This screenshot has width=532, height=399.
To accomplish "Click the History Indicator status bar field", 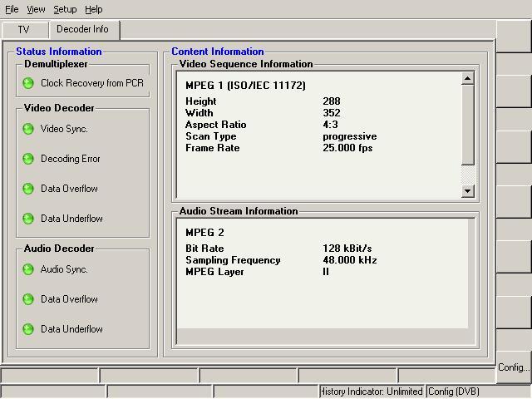I will pos(372,392).
